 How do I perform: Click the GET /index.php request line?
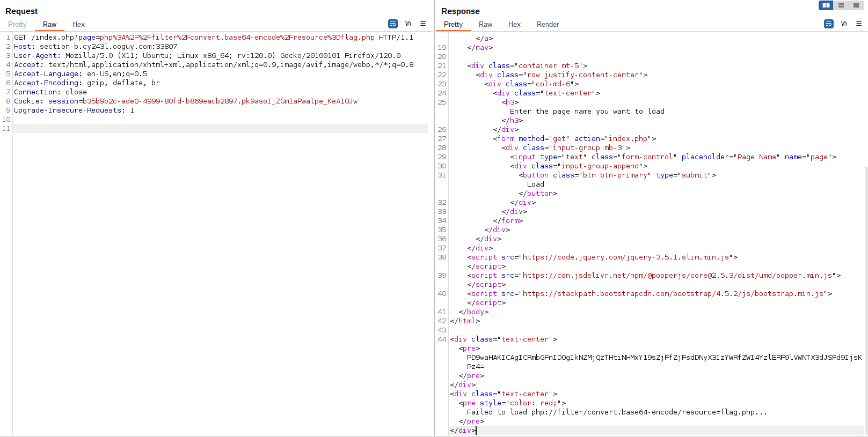pyautogui.click(x=214, y=38)
